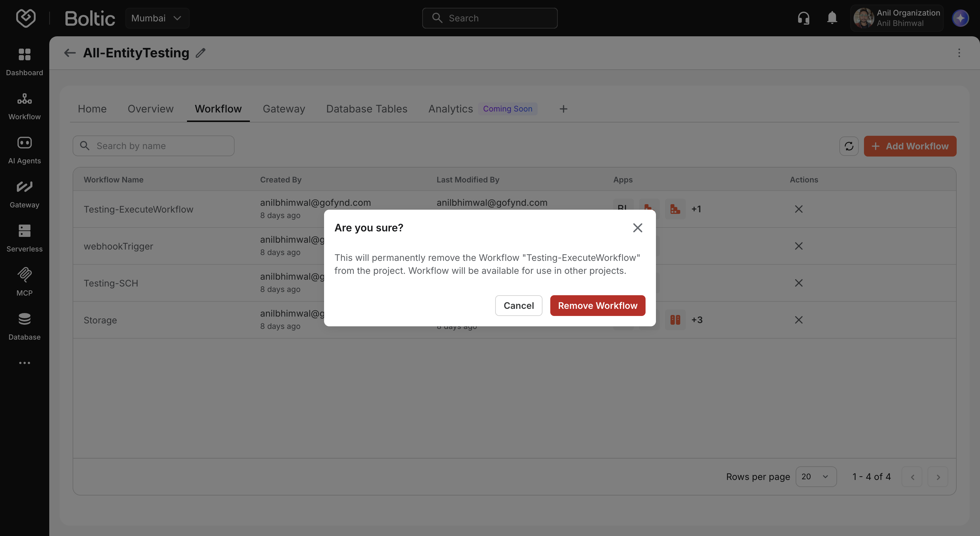Switch to the Home tab
Screen dimensions: 980x536
92,109
